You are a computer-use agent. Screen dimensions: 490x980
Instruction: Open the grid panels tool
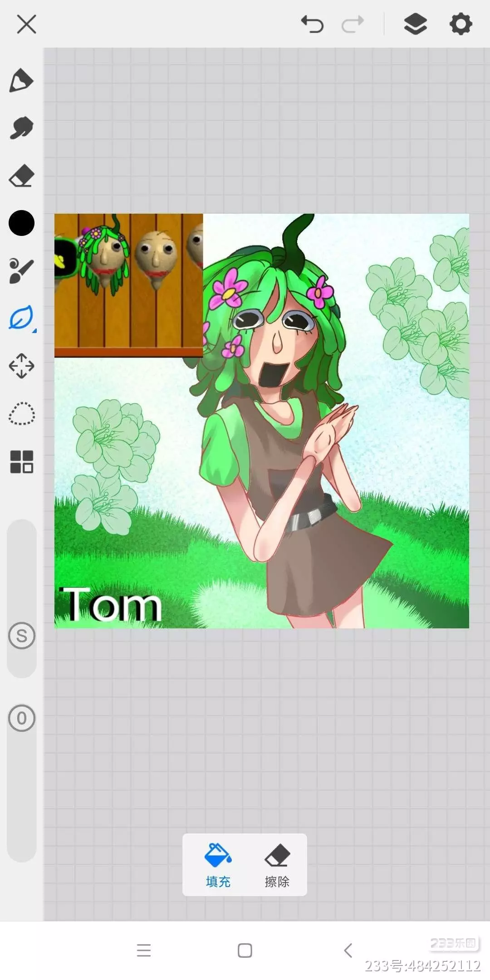coord(21,462)
